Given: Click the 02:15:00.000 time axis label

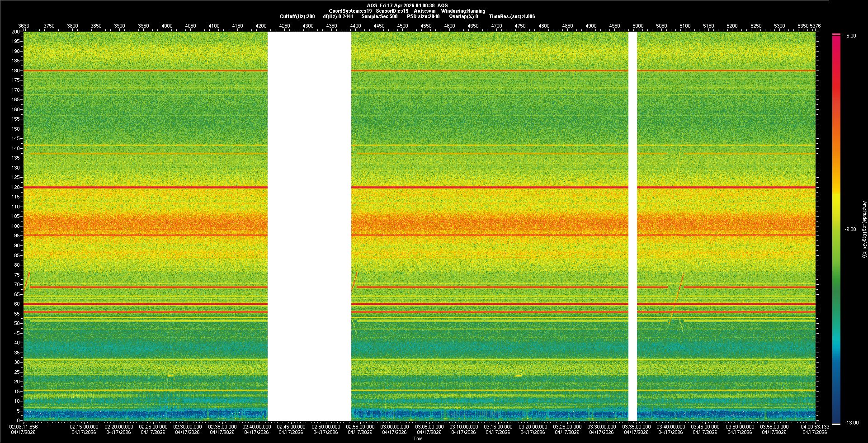Looking at the screenshot, I should click(x=84, y=427).
